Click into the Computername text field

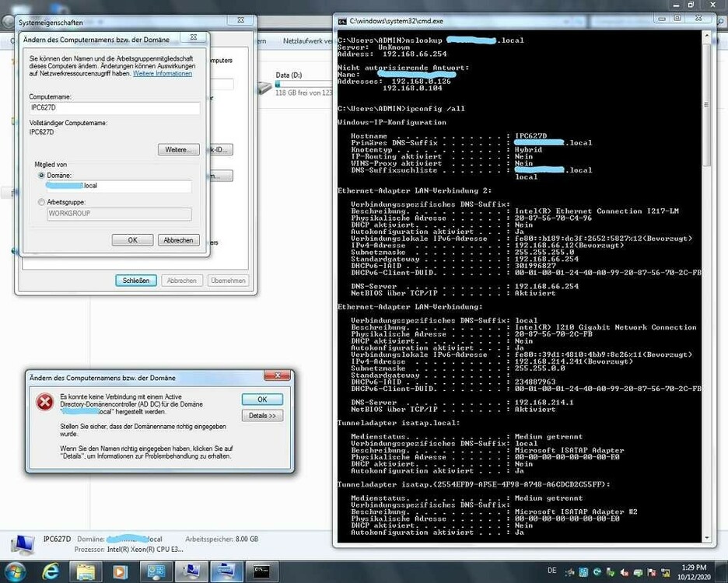tap(114, 108)
